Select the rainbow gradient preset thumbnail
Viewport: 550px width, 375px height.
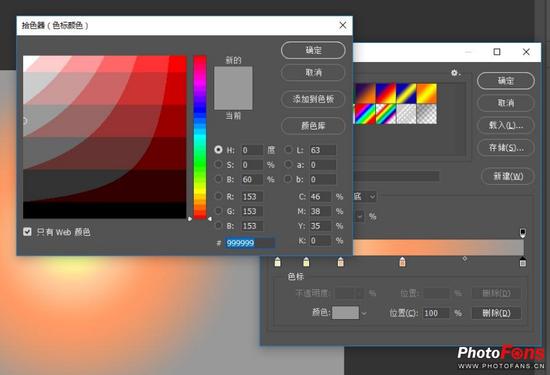(x=365, y=114)
